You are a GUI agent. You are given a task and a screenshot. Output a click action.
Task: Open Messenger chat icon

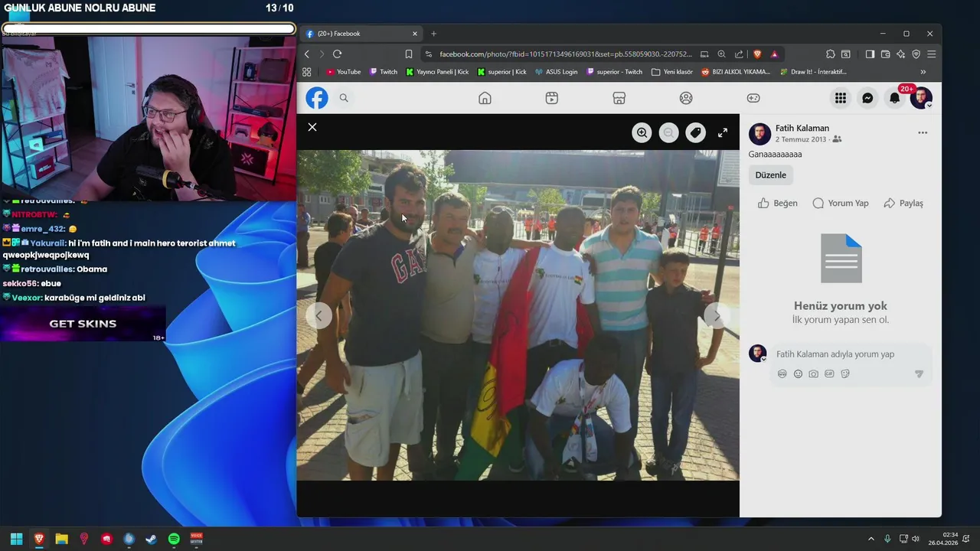click(x=867, y=98)
